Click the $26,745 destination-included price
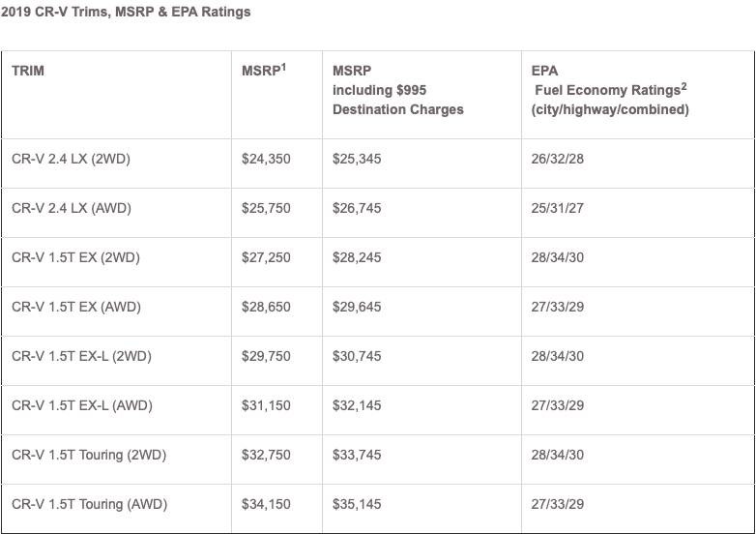 point(357,208)
